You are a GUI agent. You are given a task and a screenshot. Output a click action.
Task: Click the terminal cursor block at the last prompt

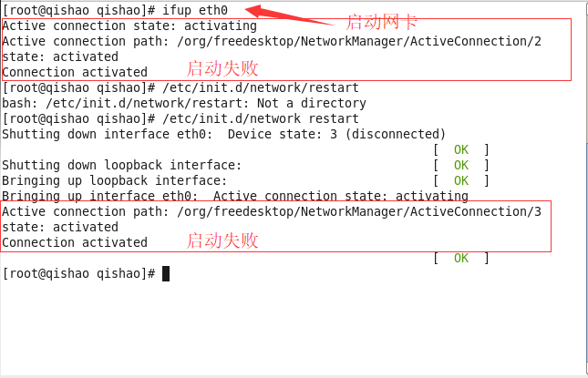click(166, 273)
